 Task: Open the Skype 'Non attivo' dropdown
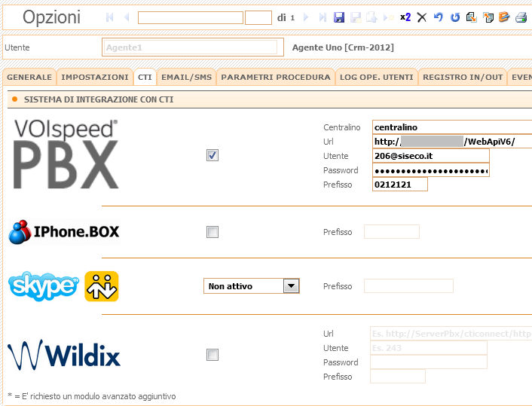tap(252, 286)
